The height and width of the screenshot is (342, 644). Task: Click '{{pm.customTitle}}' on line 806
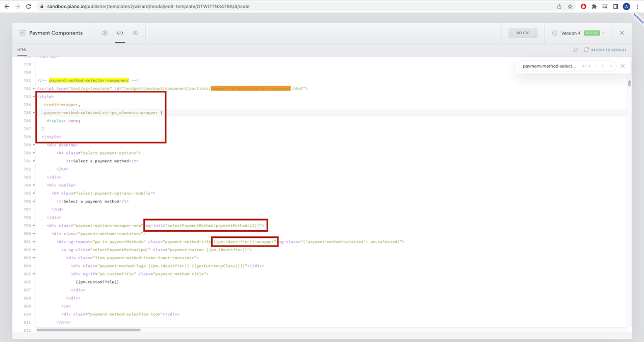97,282
